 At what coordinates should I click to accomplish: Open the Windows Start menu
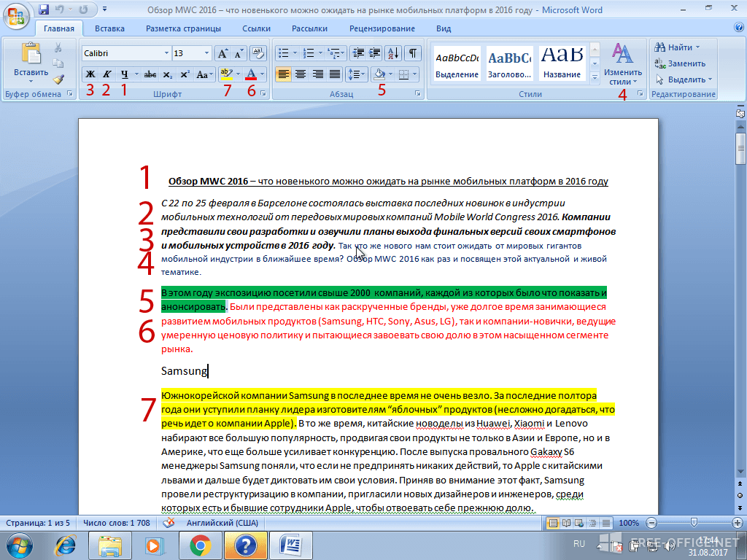click(x=19, y=545)
